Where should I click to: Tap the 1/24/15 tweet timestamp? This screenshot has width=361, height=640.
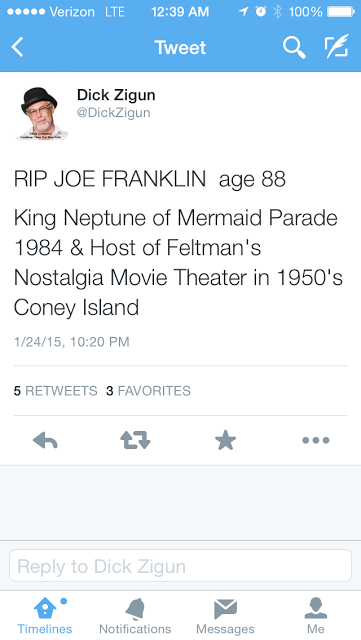[x=71, y=342]
